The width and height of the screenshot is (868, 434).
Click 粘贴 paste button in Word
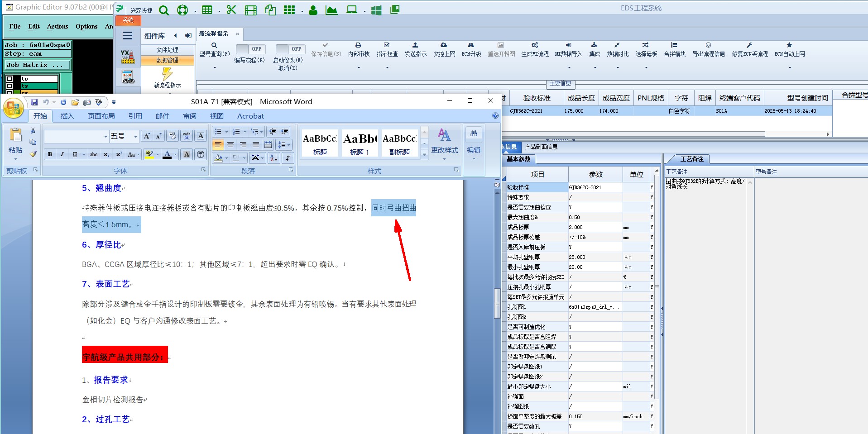[15, 144]
